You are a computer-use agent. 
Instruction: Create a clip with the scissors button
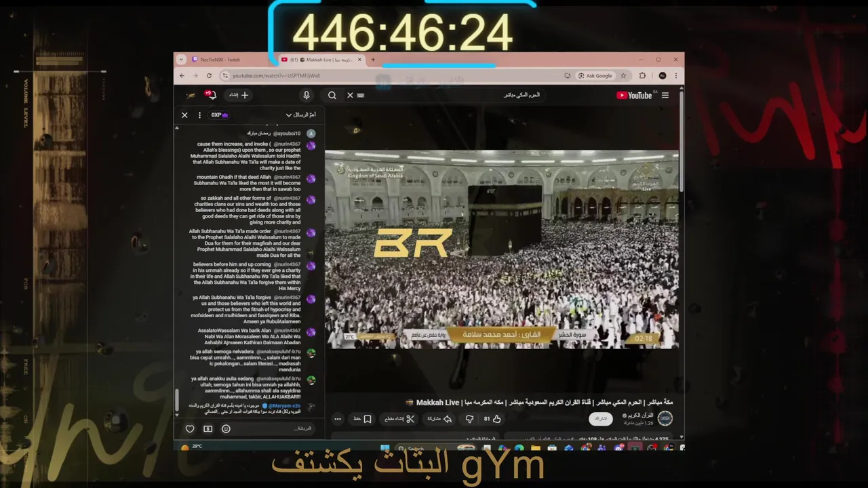click(399, 419)
